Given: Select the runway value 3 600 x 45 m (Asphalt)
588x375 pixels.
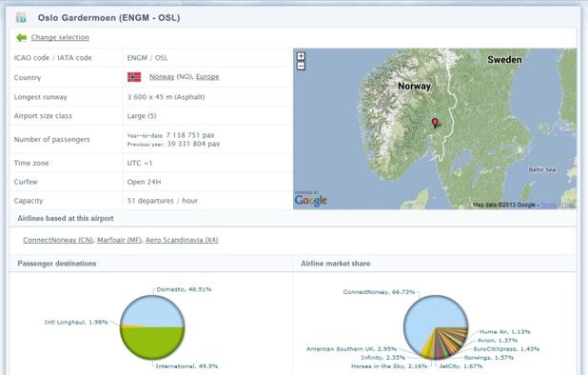Looking at the screenshot, I should [x=166, y=97].
